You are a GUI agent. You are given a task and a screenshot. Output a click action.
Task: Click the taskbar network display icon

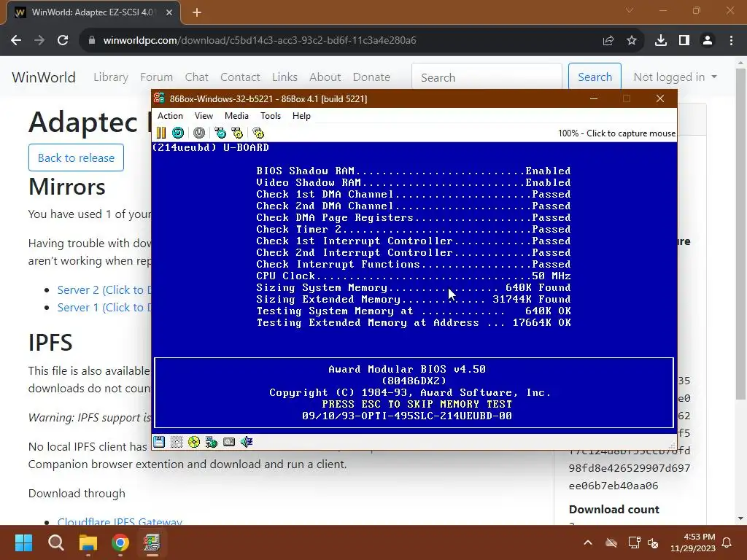[x=634, y=542]
